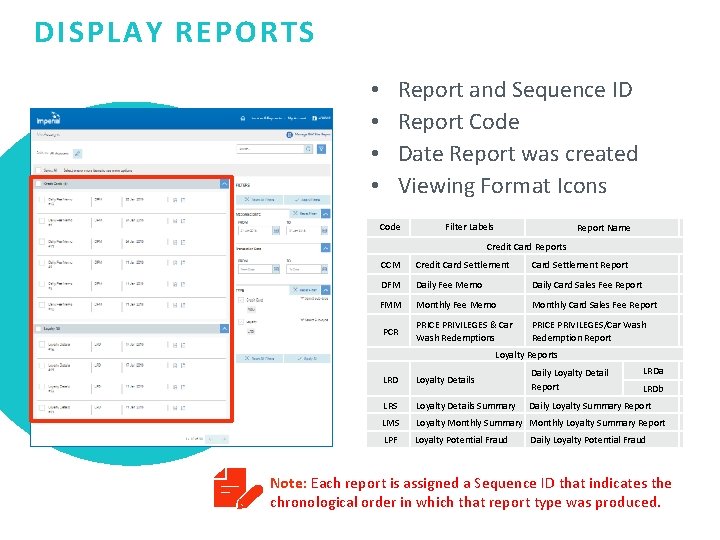Click the 'FMM' code cell
This screenshot has height=540, width=720.
(x=390, y=305)
